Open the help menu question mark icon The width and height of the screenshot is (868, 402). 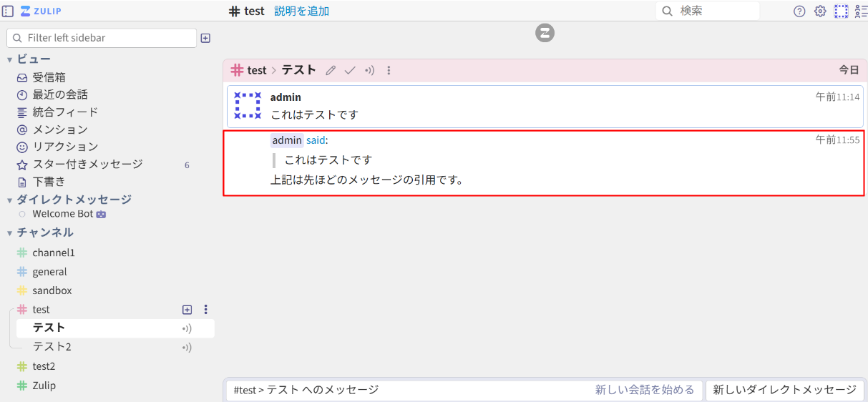(x=800, y=11)
